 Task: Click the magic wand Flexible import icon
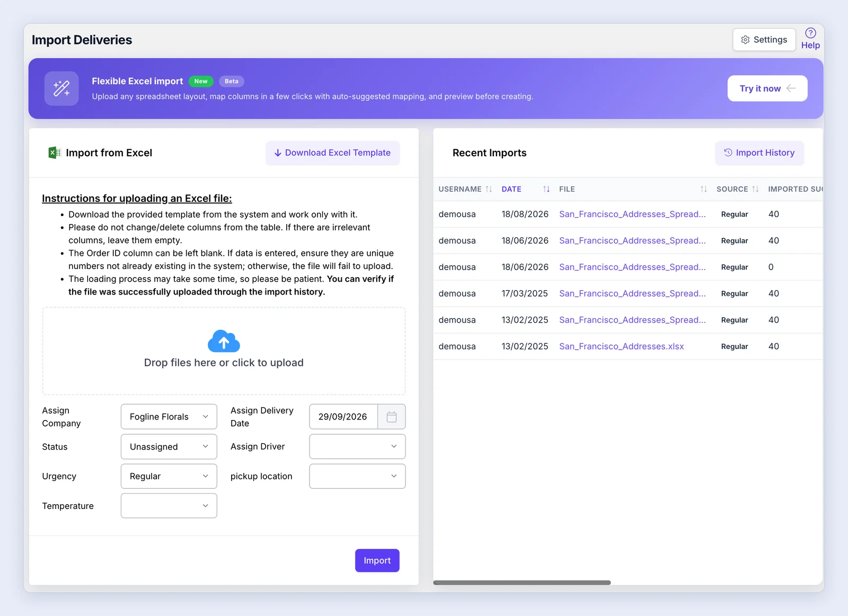click(61, 88)
